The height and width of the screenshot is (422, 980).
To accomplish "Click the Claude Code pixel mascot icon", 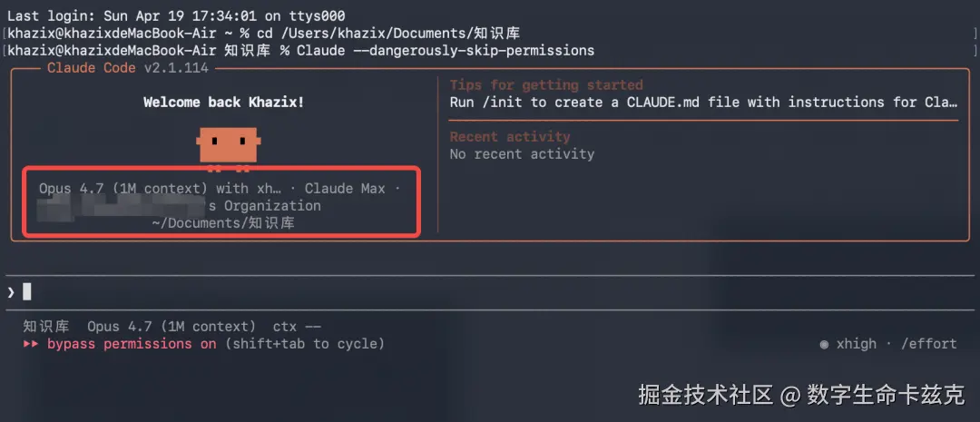I will tap(229, 148).
